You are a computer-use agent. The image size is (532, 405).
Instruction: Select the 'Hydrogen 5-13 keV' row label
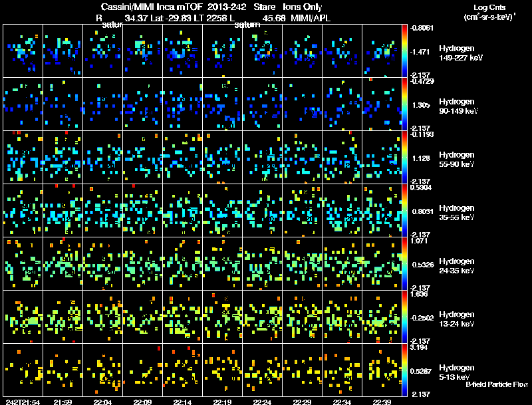[457, 372]
